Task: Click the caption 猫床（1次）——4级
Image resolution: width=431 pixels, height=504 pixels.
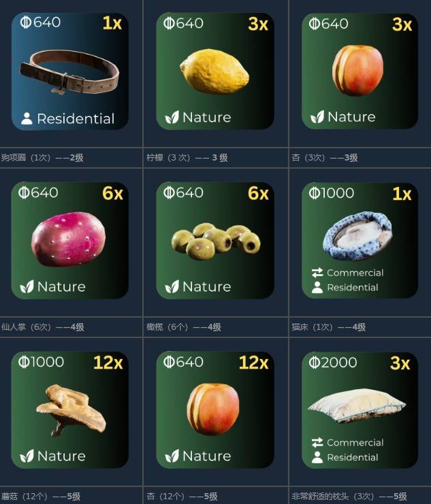Action: (328, 327)
